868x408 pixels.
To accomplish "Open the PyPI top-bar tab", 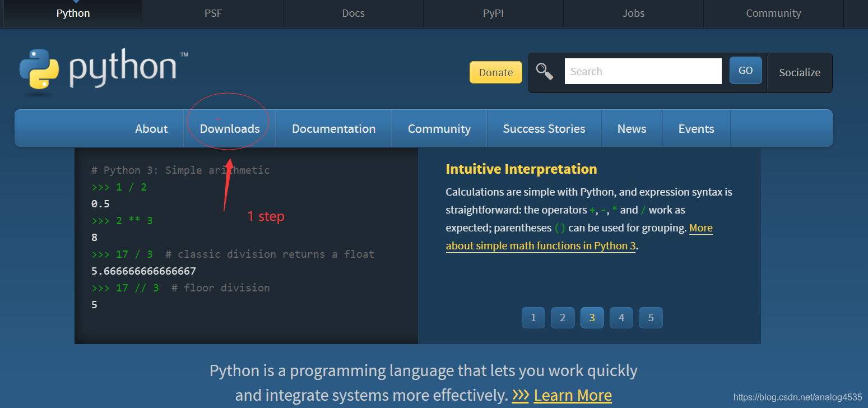I will (x=494, y=13).
